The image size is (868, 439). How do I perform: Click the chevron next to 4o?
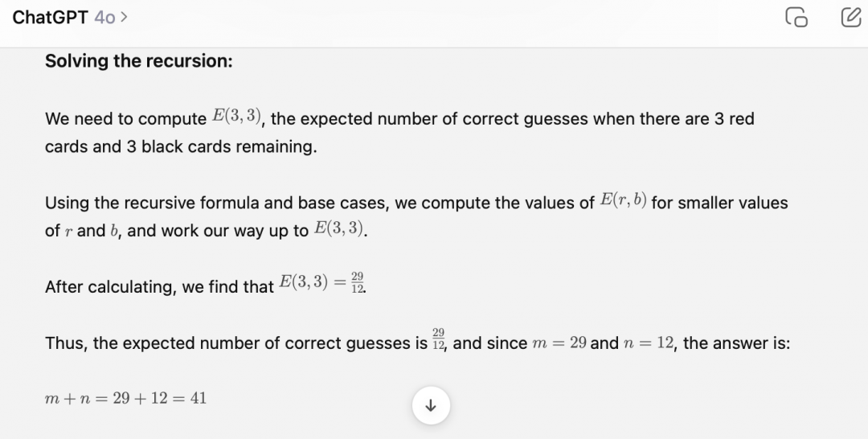pos(124,17)
